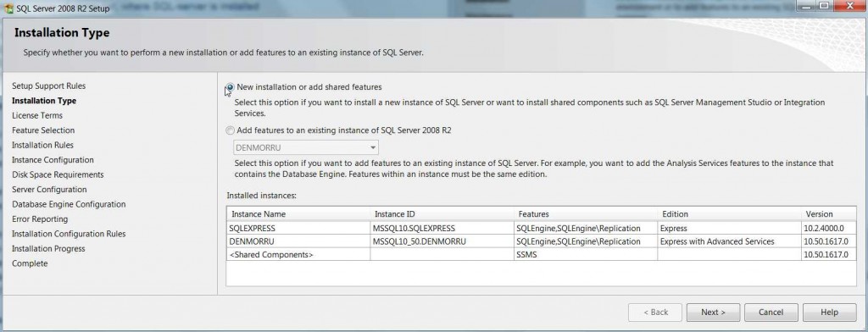Select Disk Space Requirements step

[x=58, y=174]
